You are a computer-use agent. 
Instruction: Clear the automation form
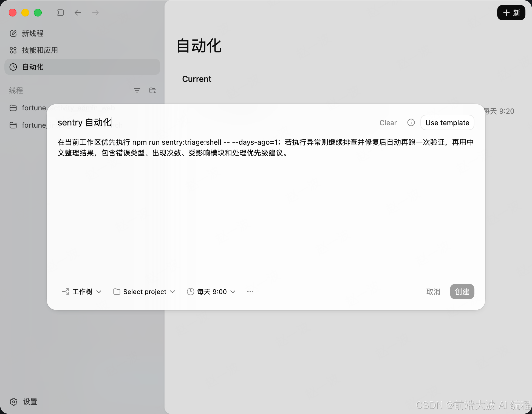coord(388,123)
